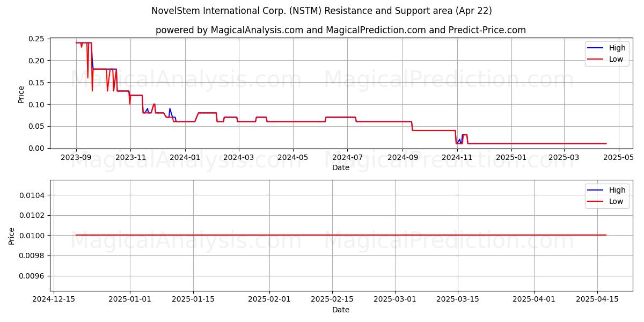This screenshot has height=322, width=644.
Task: Click the 2024-05 tick label
Action: pos(292,157)
